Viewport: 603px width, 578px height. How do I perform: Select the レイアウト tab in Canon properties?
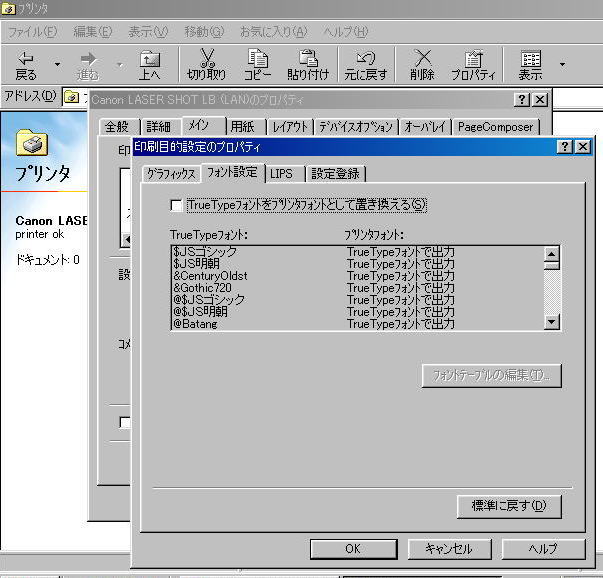tap(291, 127)
